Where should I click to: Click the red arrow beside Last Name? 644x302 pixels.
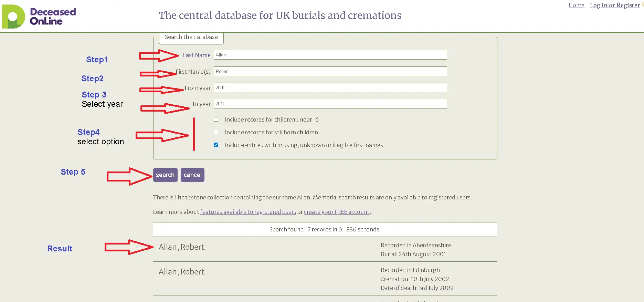158,55
